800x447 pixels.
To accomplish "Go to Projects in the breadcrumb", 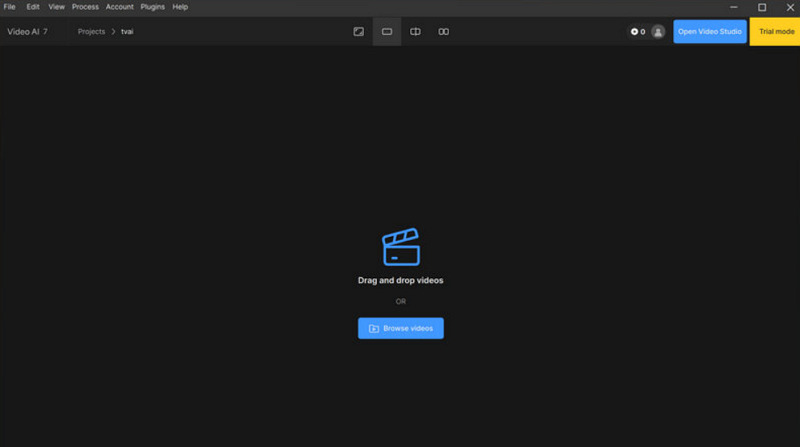I will coord(91,32).
